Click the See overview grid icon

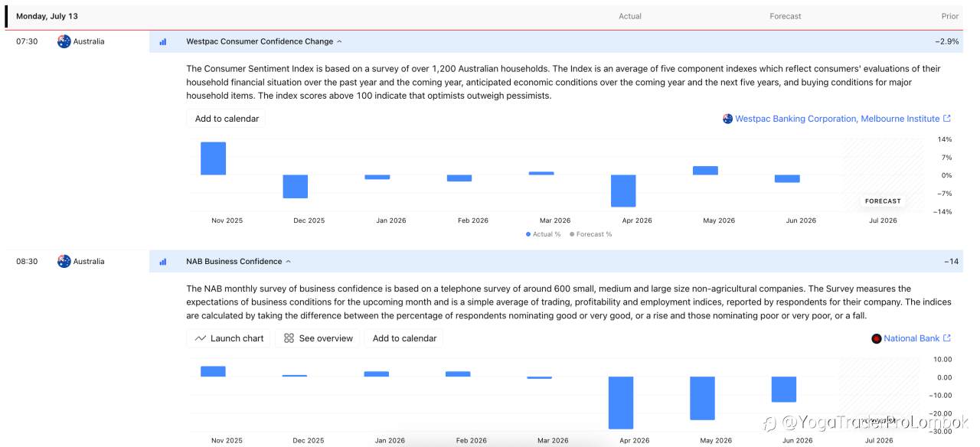[289, 338]
